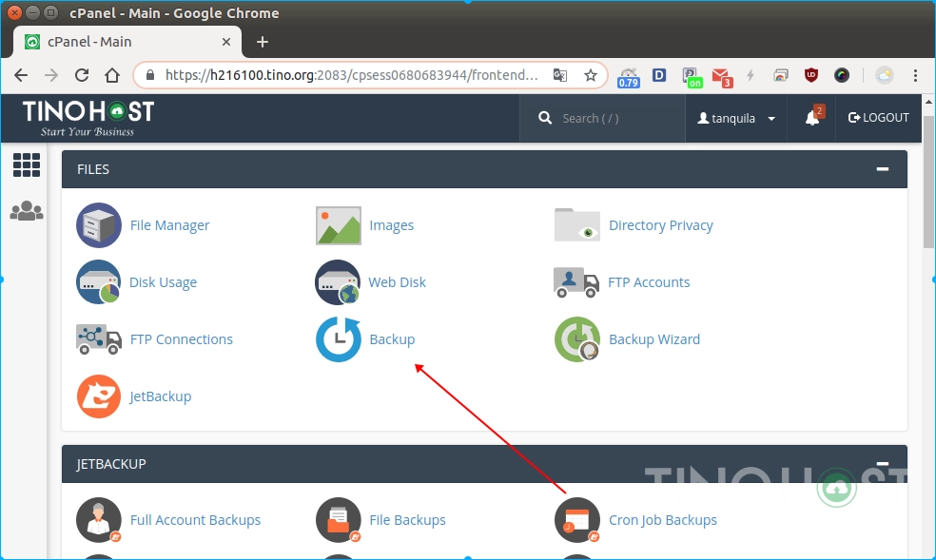Go back to previous page

pos(21,75)
